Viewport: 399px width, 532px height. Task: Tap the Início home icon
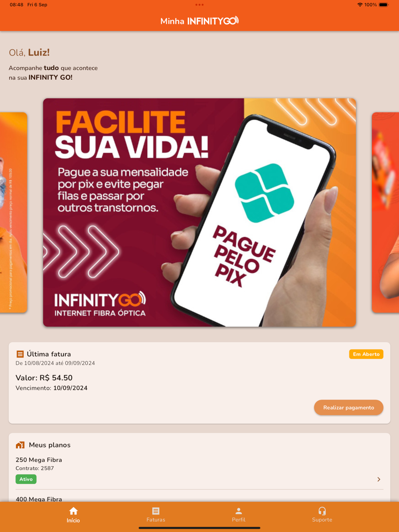(73, 511)
